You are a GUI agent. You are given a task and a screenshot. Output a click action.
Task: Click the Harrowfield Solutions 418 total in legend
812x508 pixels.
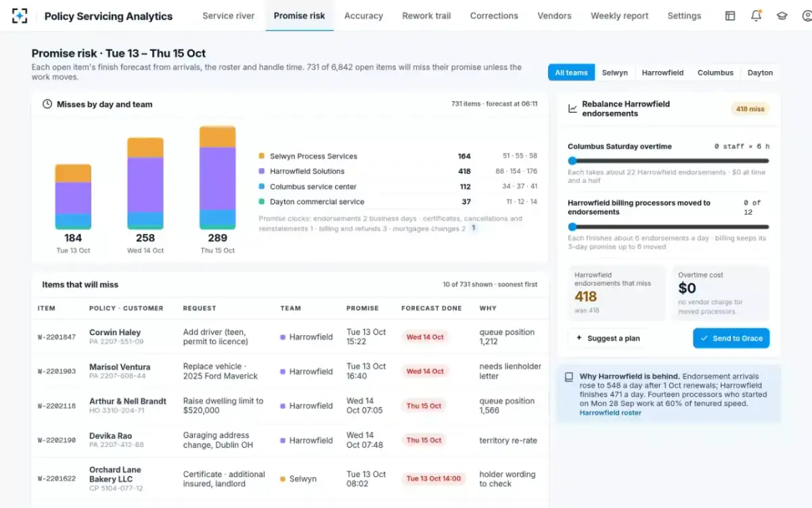464,171
